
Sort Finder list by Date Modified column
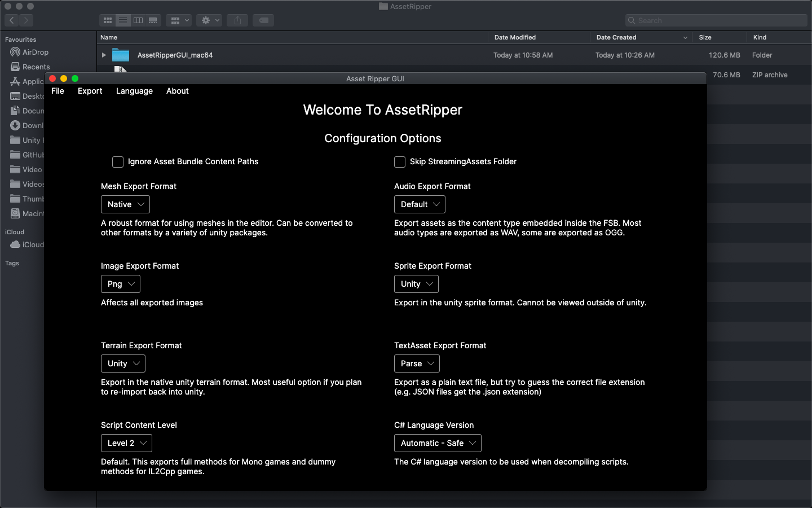[539, 37]
